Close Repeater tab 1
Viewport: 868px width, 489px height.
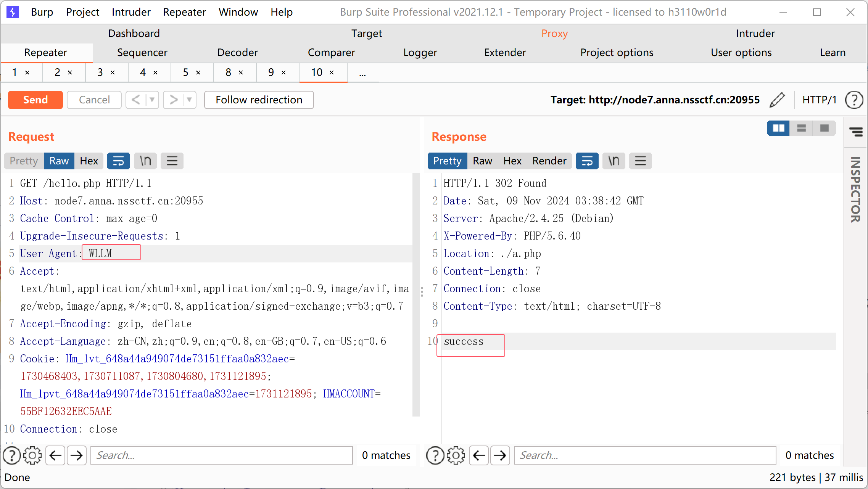27,72
